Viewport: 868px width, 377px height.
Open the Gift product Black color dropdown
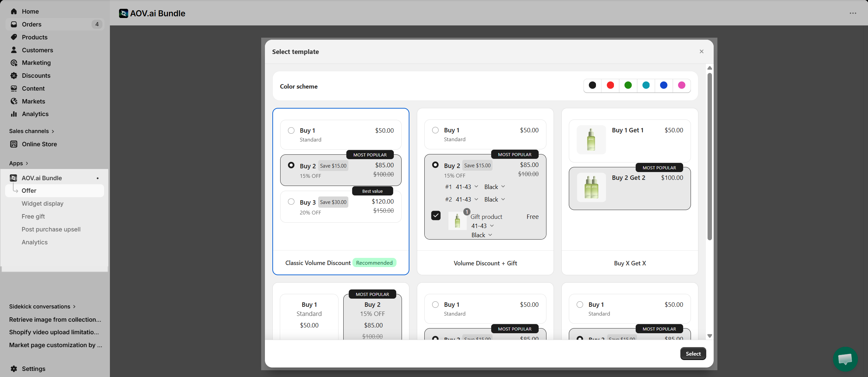point(482,235)
